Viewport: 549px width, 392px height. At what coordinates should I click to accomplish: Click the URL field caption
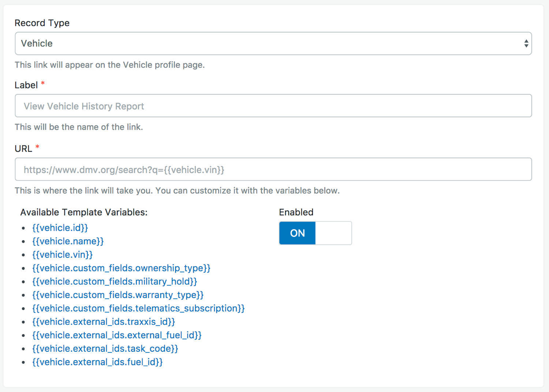coord(23,149)
